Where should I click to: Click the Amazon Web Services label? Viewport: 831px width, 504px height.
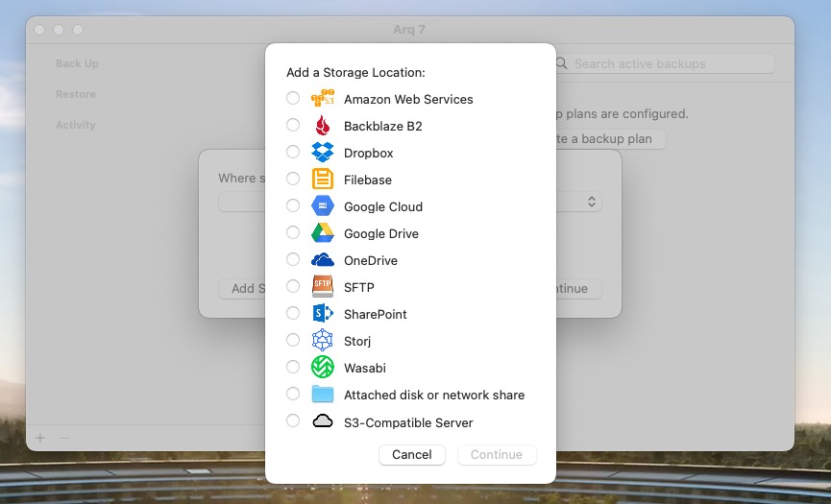[x=408, y=99]
